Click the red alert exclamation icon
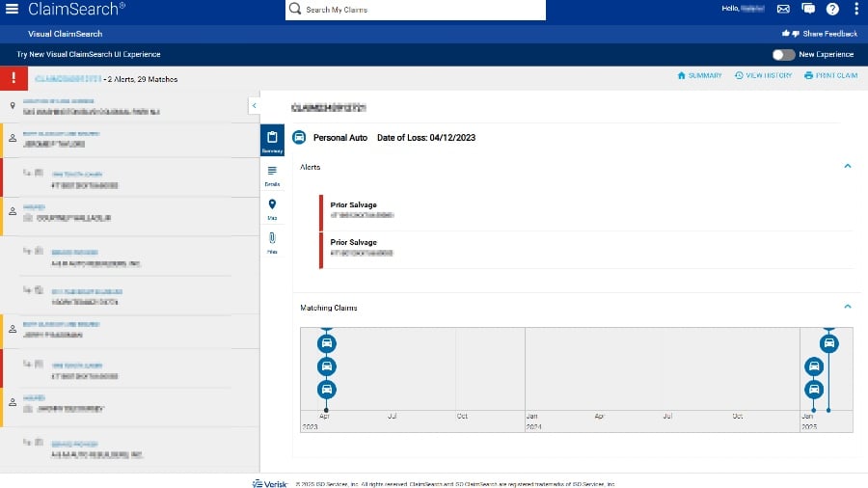The height and width of the screenshot is (488, 868). (14, 78)
